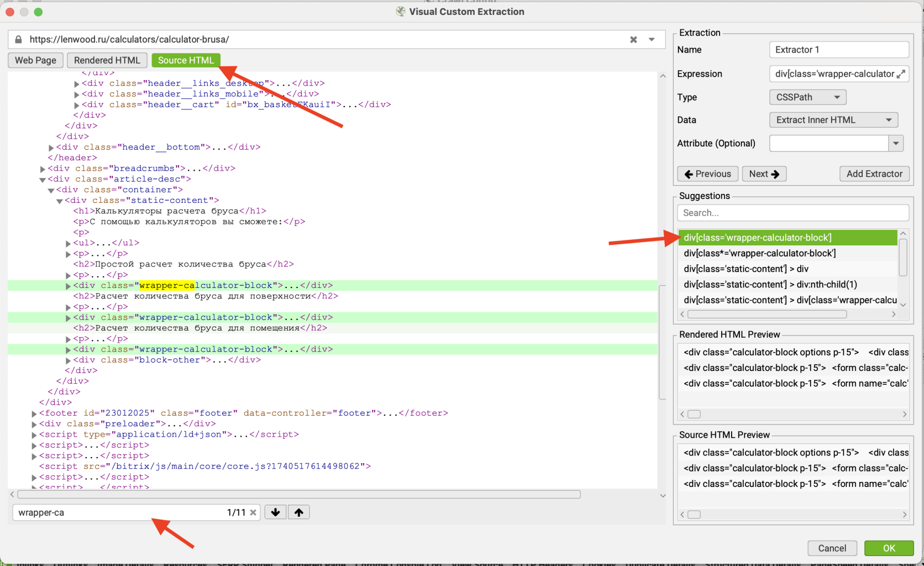This screenshot has width=924, height=566.
Task: Confirm with the OK button
Action: [889, 548]
